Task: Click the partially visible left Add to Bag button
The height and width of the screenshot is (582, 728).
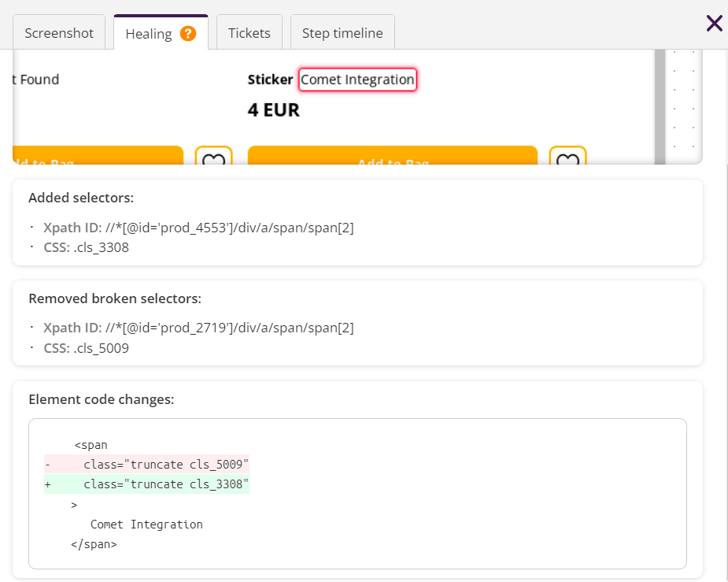Action: pos(98,156)
